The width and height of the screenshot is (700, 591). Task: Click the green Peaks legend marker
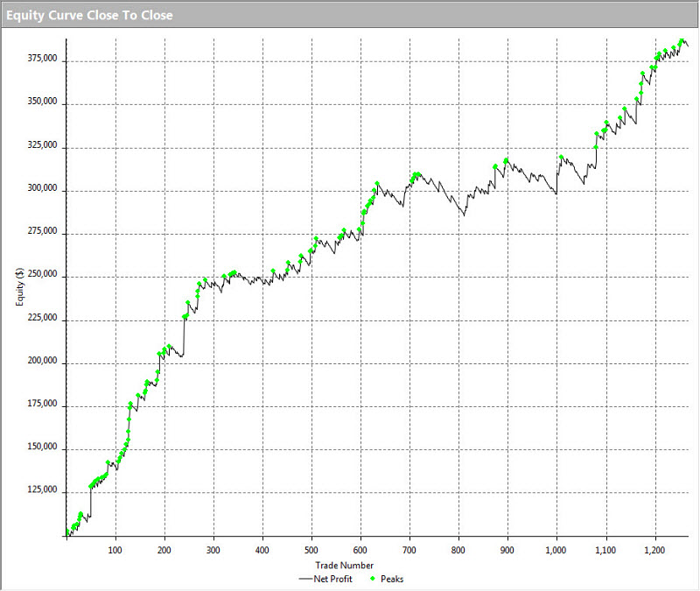click(x=373, y=579)
